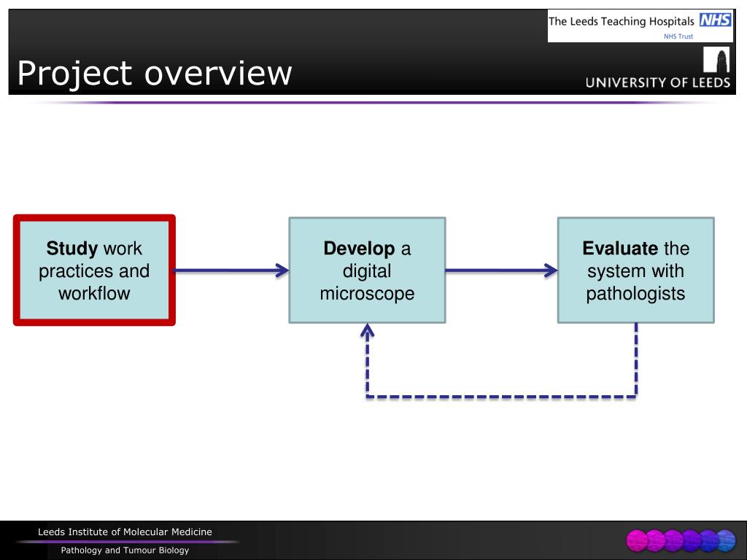Viewport: 747px width, 560px height.
Task: Click the arrow from Study to Develop
Action: tap(231, 271)
